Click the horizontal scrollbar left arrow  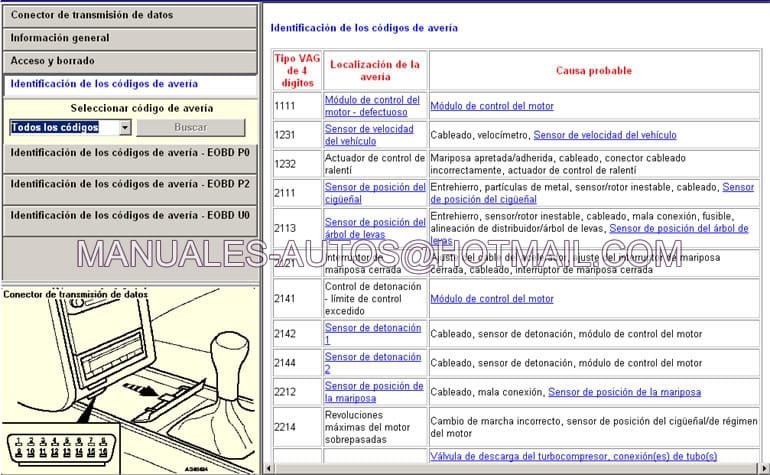pos(268,468)
